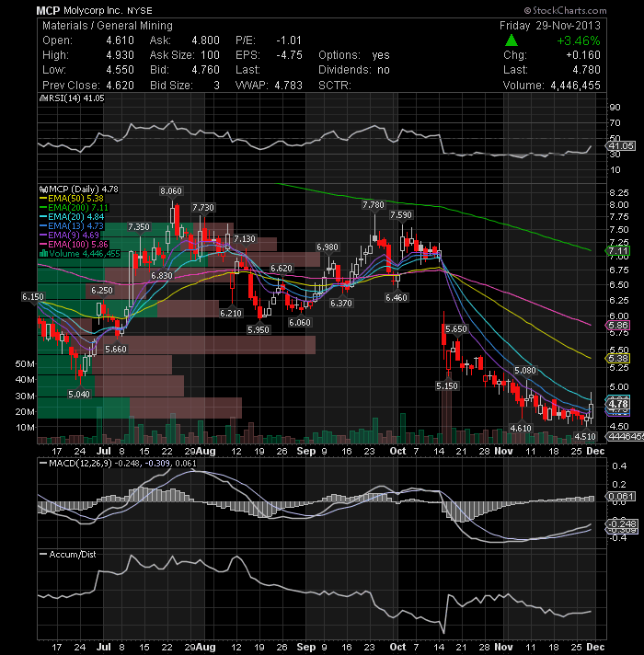Click the yellow EMA(50) legend line swatch
The width and height of the screenshot is (644, 655).
(x=43, y=199)
